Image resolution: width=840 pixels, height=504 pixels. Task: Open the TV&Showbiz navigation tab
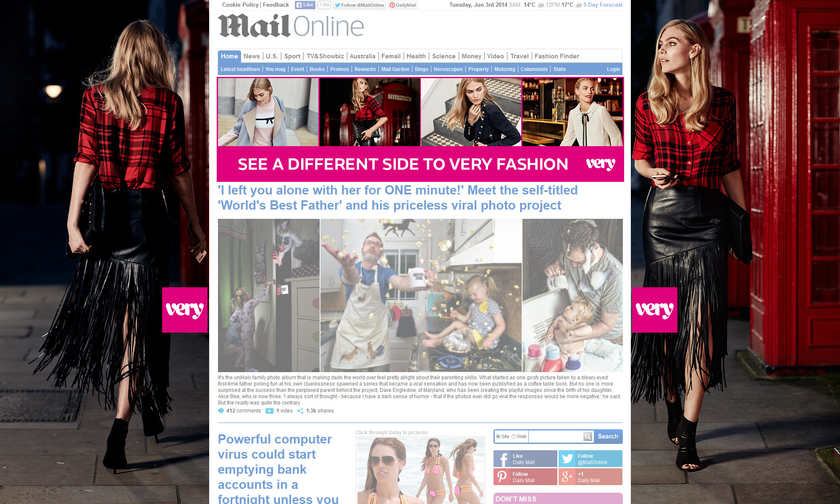click(x=325, y=56)
